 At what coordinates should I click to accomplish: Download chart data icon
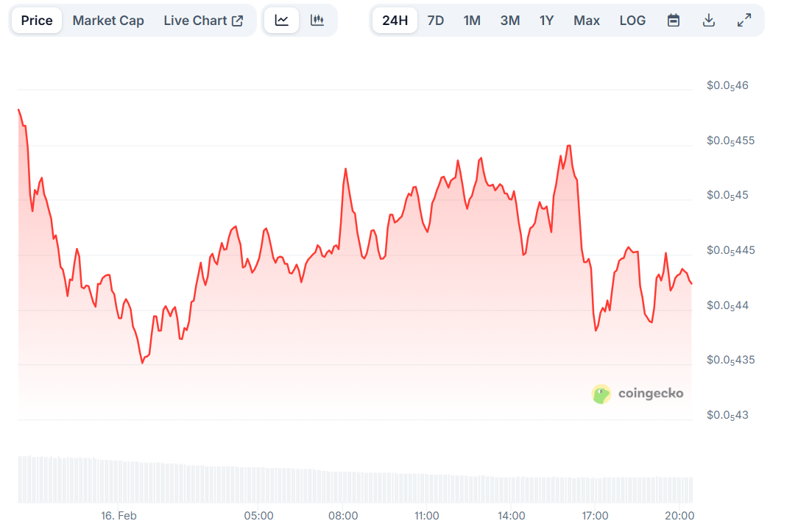click(709, 21)
